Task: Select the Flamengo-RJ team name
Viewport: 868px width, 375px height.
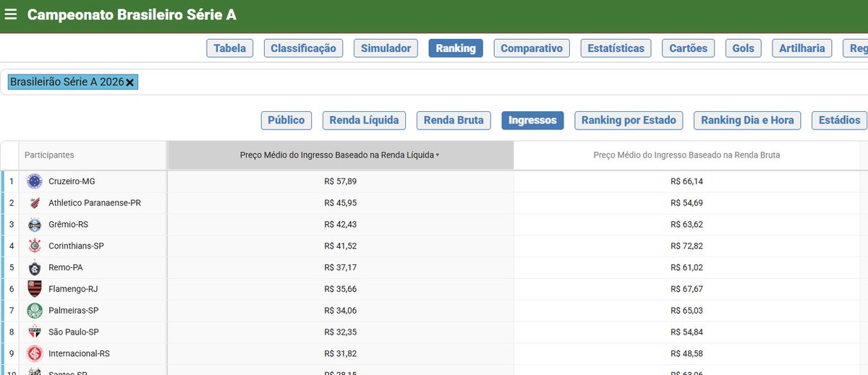Action: coord(73,289)
